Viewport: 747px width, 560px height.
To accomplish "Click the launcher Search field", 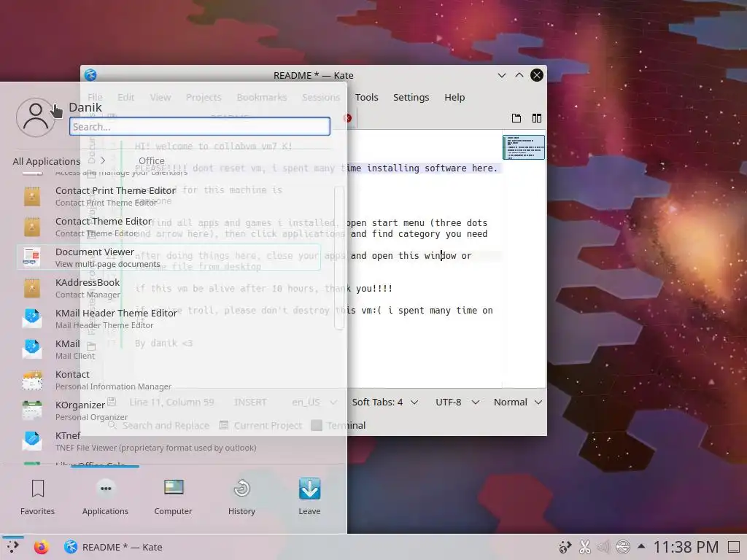I will point(200,127).
